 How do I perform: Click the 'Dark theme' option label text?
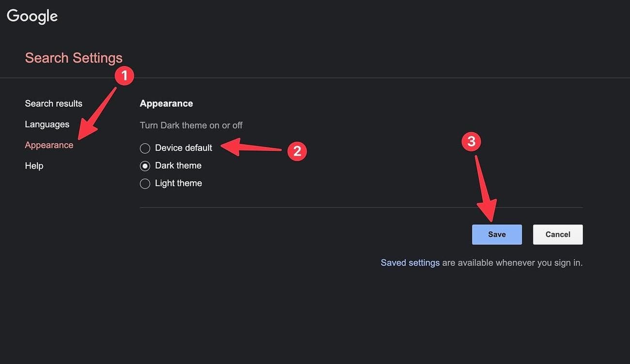click(x=178, y=165)
